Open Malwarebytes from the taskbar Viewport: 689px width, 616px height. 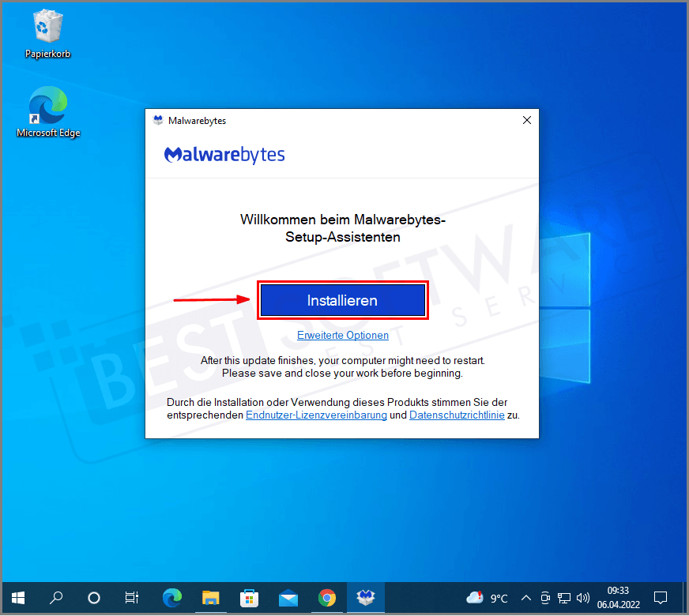click(366, 598)
